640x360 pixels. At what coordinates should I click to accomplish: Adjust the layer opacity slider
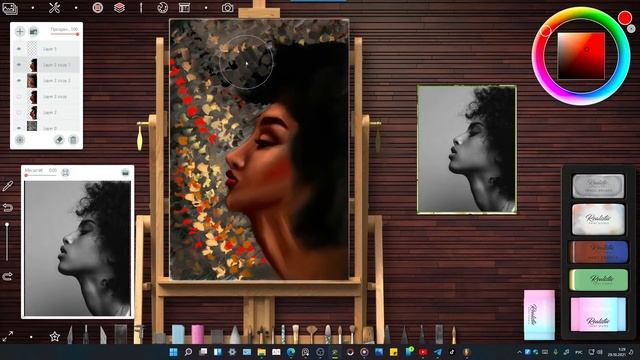coord(64,34)
